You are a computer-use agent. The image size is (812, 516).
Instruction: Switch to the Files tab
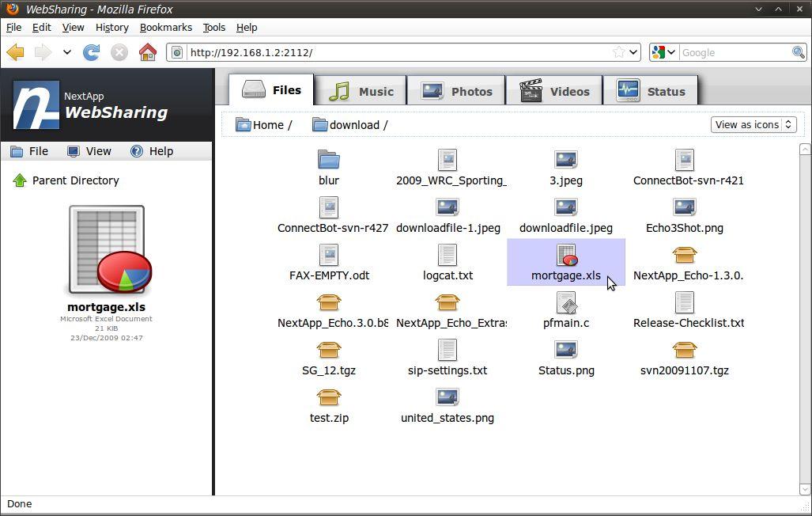tap(271, 89)
